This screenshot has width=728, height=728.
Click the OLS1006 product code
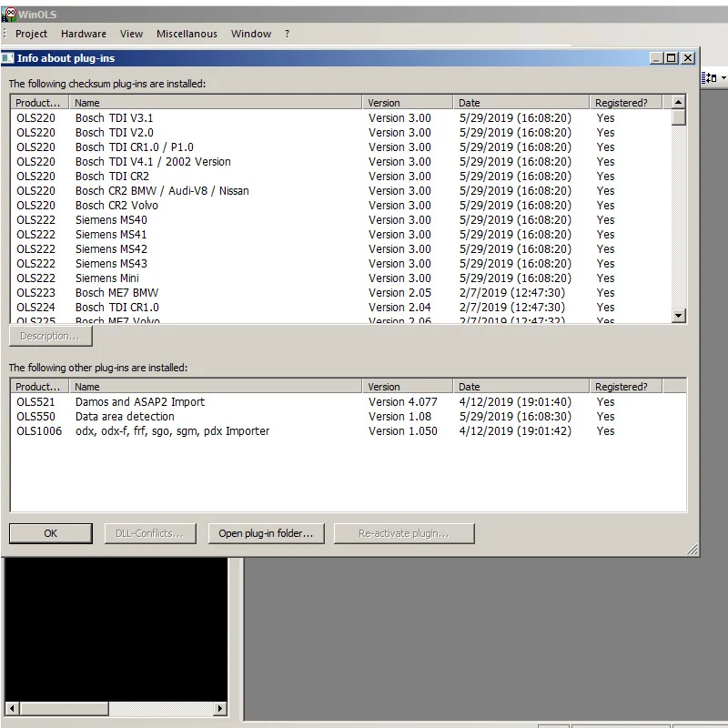point(39,431)
